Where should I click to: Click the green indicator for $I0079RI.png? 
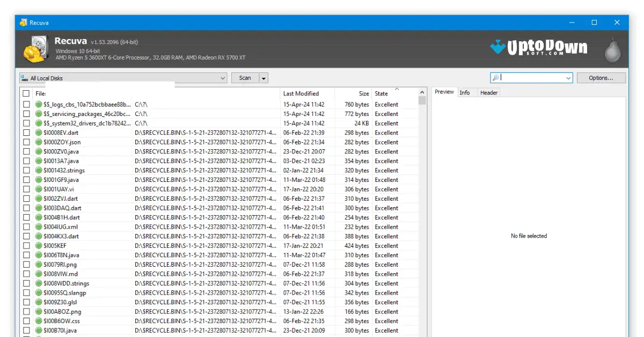[x=38, y=265]
